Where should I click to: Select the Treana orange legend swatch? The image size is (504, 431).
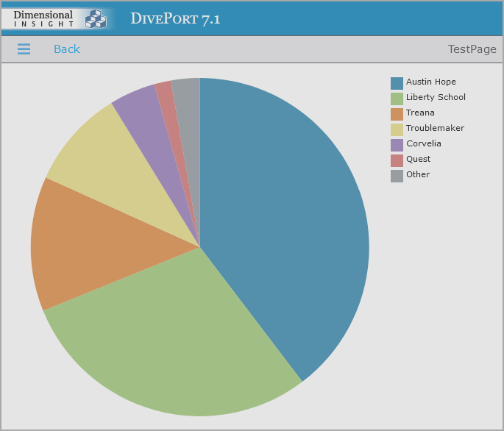[397, 113]
